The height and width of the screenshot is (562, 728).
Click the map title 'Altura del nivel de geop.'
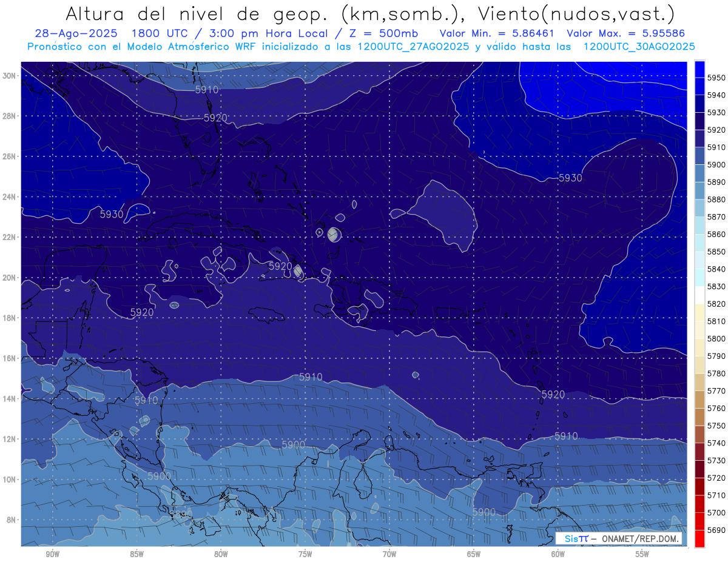pyautogui.click(x=198, y=13)
